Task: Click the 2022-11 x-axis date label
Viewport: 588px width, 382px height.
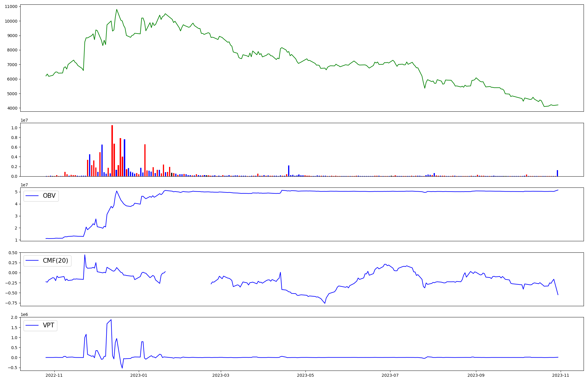Action: (x=54, y=375)
